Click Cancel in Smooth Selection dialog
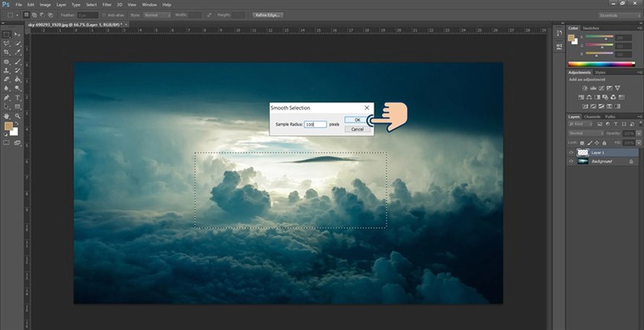The width and height of the screenshot is (644, 330). pos(357,129)
